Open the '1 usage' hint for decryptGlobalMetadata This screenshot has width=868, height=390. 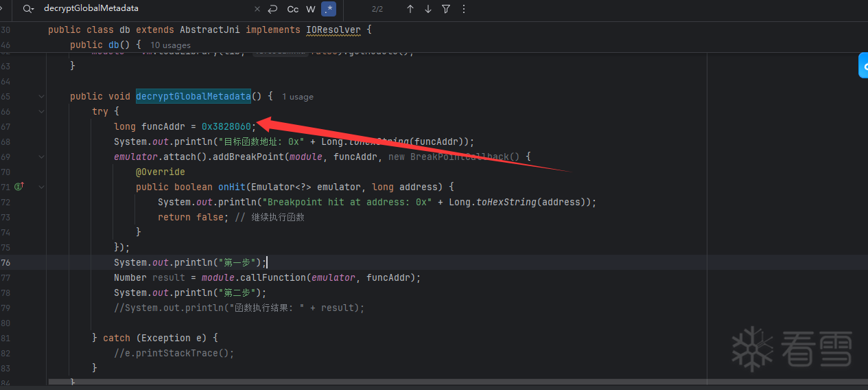pos(298,97)
